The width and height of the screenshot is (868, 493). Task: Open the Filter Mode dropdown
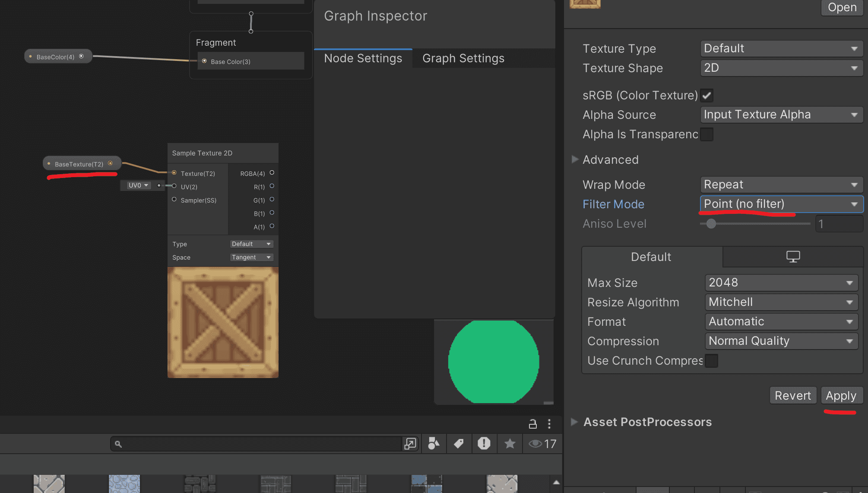pos(782,204)
